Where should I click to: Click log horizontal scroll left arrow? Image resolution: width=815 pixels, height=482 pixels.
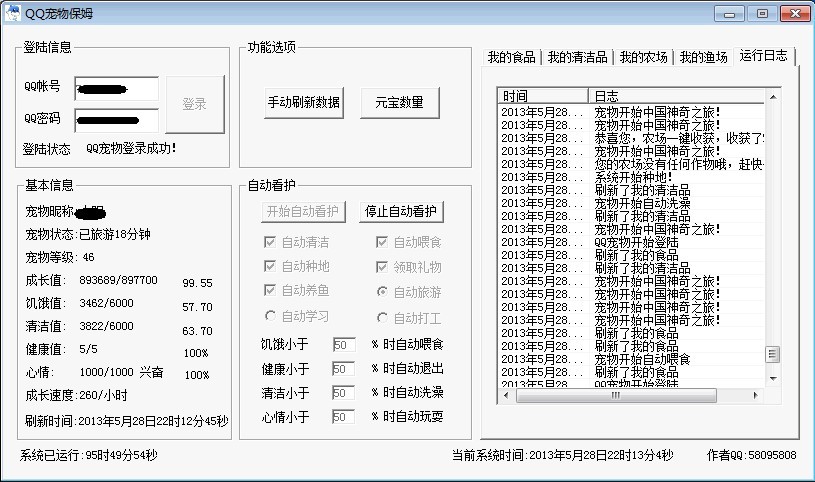point(507,395)
